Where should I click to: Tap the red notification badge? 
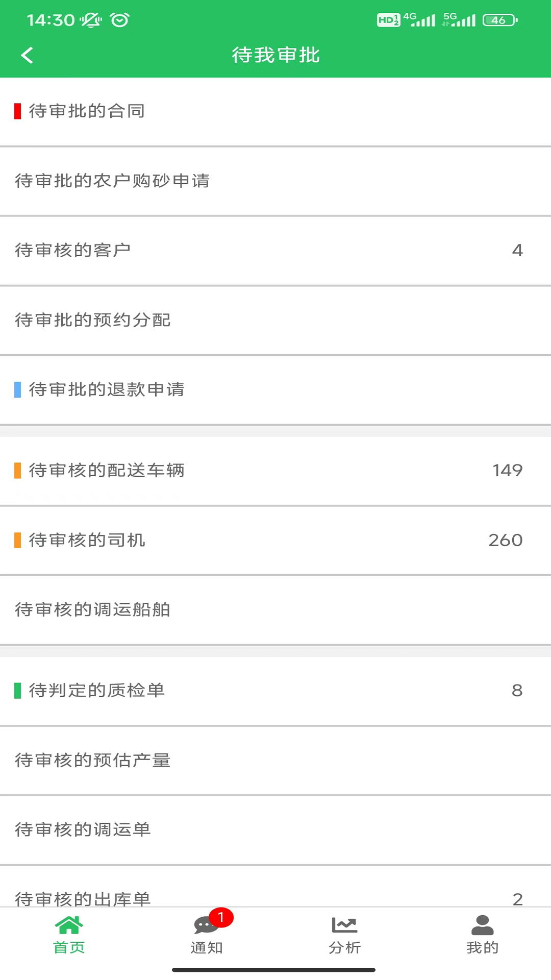coord(221,917)
